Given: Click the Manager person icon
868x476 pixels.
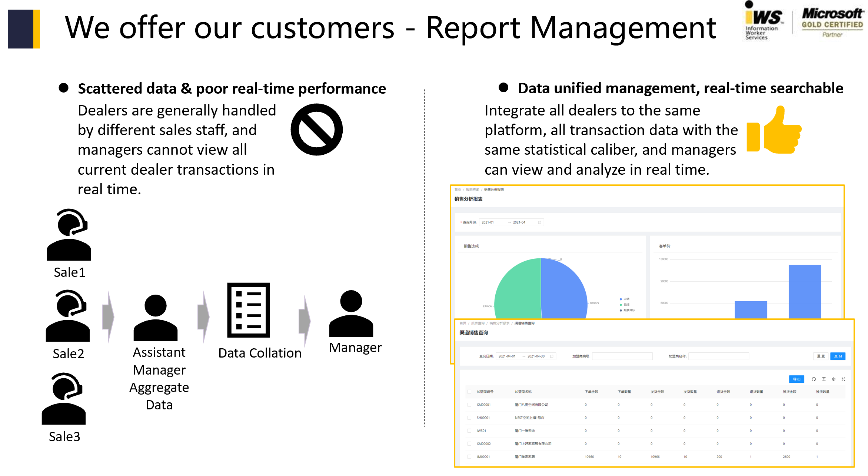Looking at the screenshot, I should 351,314.
